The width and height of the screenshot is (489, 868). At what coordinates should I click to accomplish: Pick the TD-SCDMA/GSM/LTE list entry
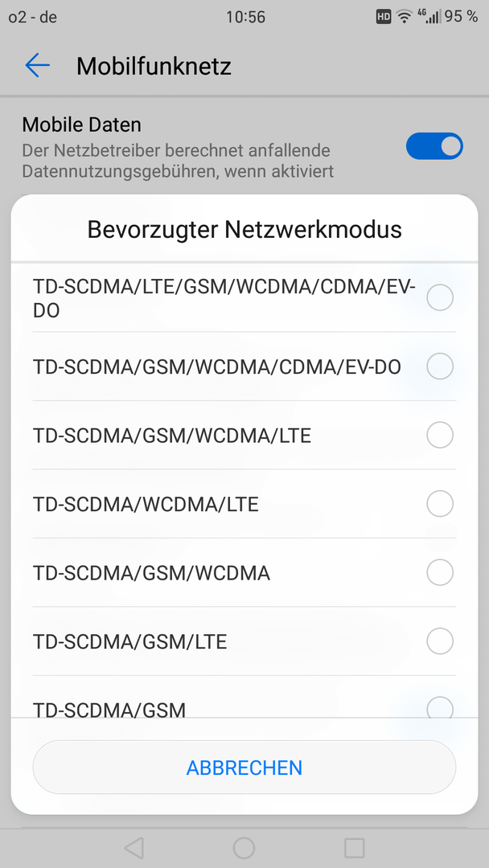click(x=244, y=641)
